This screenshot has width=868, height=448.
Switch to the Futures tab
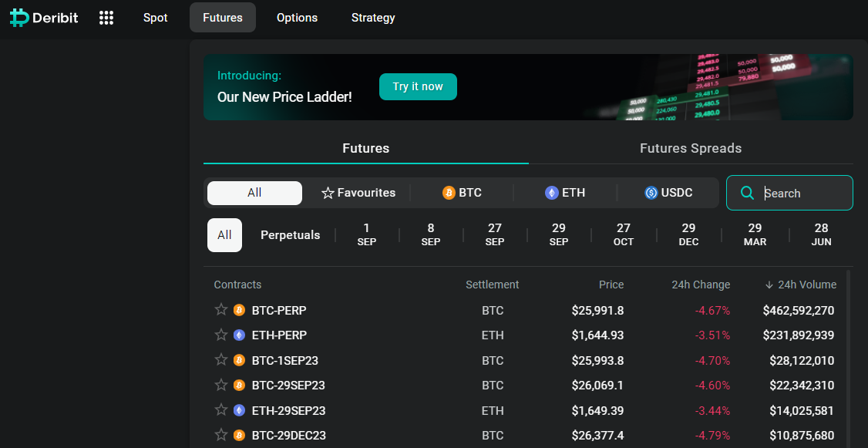[x=366, y=148]
